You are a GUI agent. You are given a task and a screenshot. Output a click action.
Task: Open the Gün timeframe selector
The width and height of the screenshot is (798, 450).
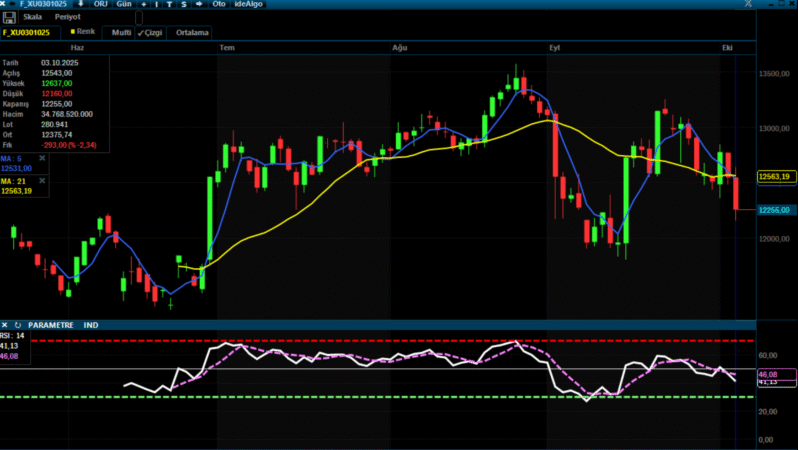pyautogui.click(x=125, y=4)
